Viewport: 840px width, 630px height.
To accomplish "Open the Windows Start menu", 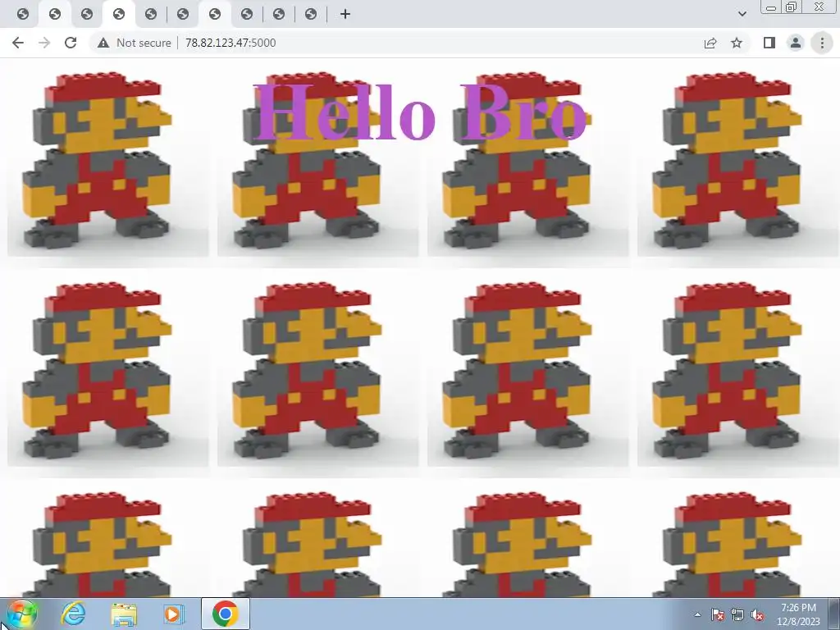I will coord(21,614).
